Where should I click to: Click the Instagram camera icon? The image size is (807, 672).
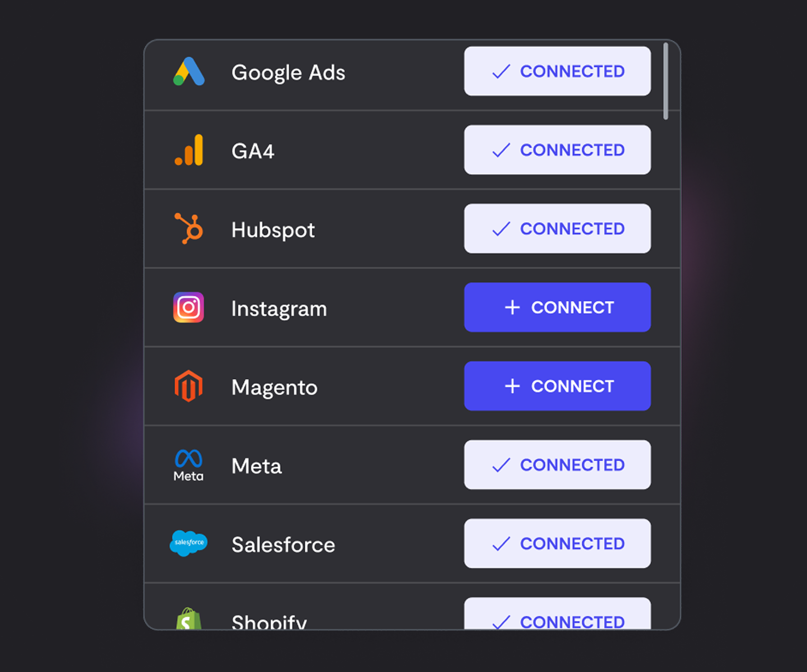(189, 307)
